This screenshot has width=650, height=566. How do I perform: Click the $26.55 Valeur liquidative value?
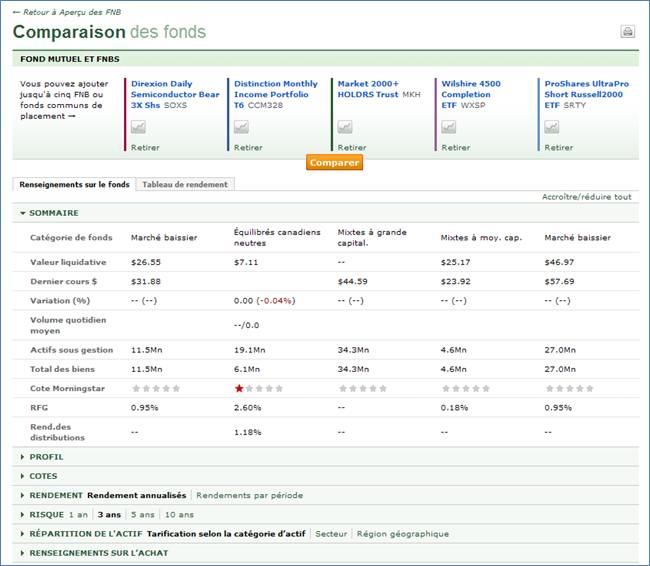coord(146,262)
